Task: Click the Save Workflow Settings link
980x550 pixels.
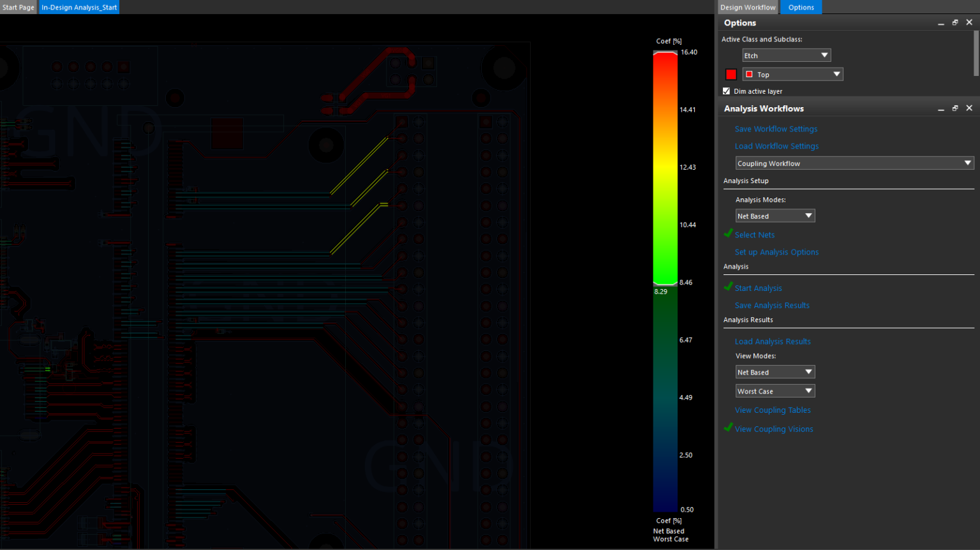Action: (776, 129)
